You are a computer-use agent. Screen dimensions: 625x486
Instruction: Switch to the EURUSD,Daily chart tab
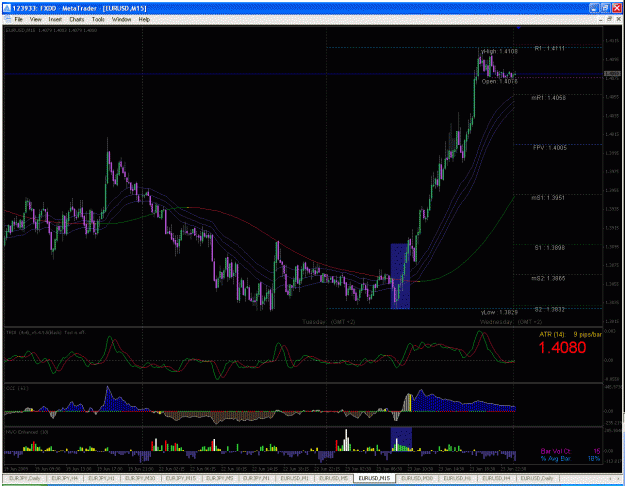click(x=537, y=478)
